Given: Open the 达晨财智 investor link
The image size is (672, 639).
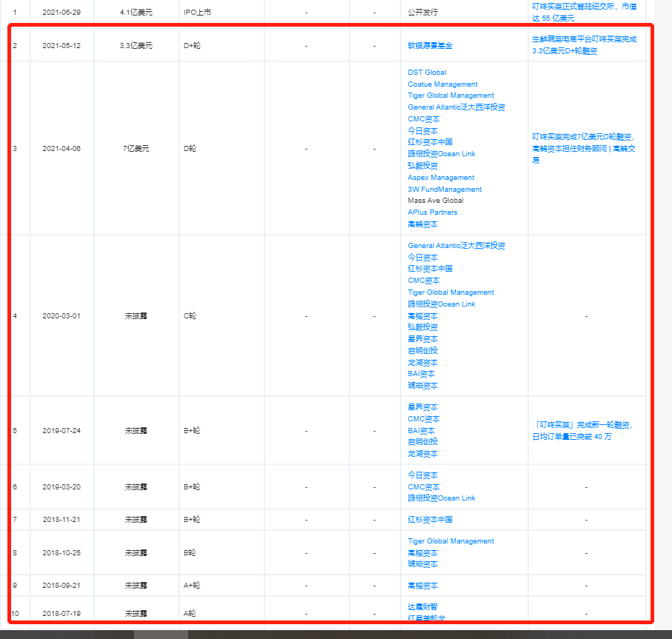Looking at the screenshot, I should click(422, 607).
